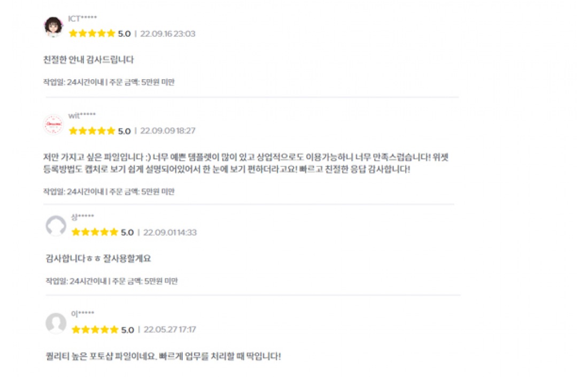Click the timestamp 22.09.09 18:27
Viewport: 588px width, 377px height.
pos(168,131)
